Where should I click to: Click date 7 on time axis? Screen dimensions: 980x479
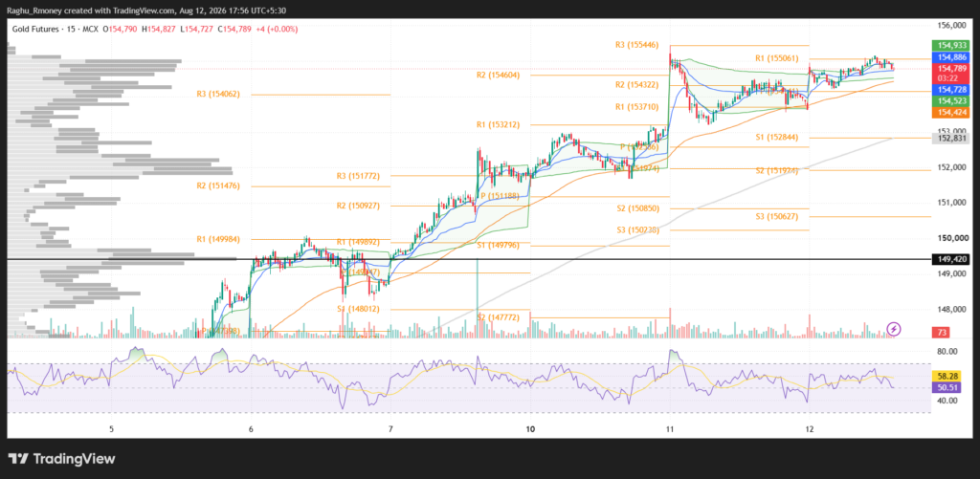(x=390, y=429)
